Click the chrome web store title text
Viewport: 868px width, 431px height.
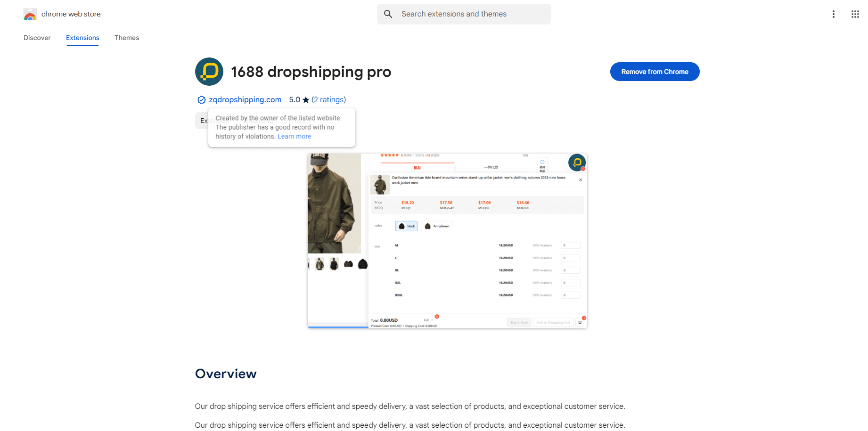71,14
